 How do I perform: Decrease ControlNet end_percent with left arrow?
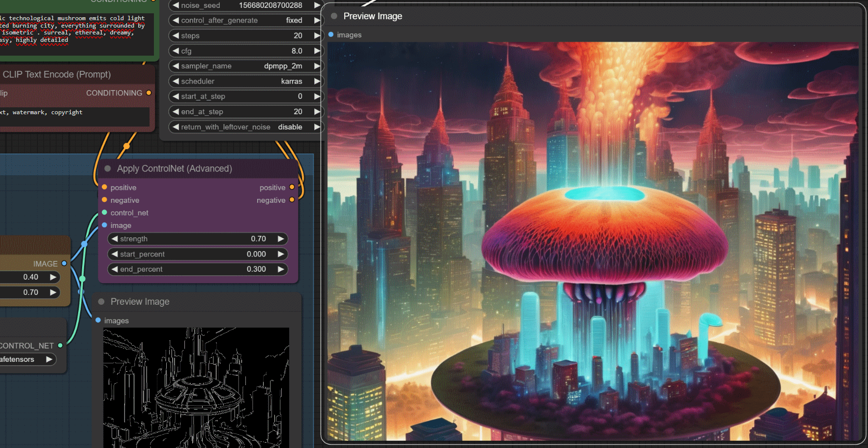pyautogui.click(x=115, y=269)
